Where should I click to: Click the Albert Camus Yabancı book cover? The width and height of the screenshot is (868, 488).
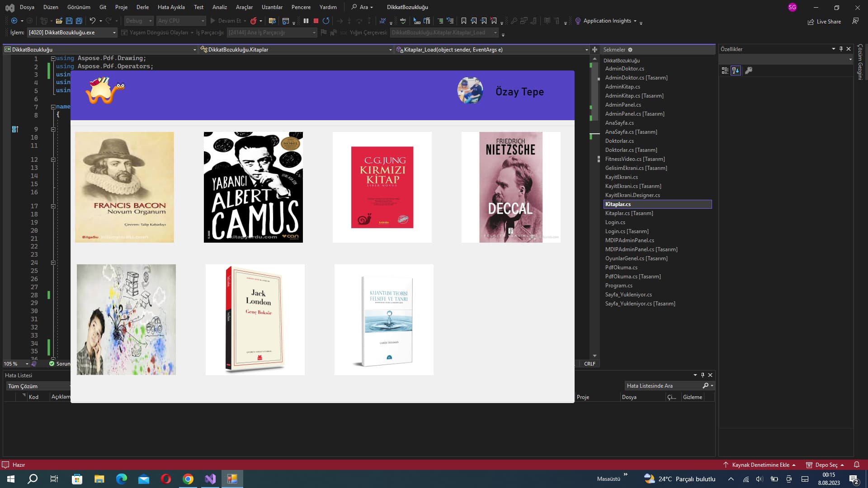(x=253, y=187)
